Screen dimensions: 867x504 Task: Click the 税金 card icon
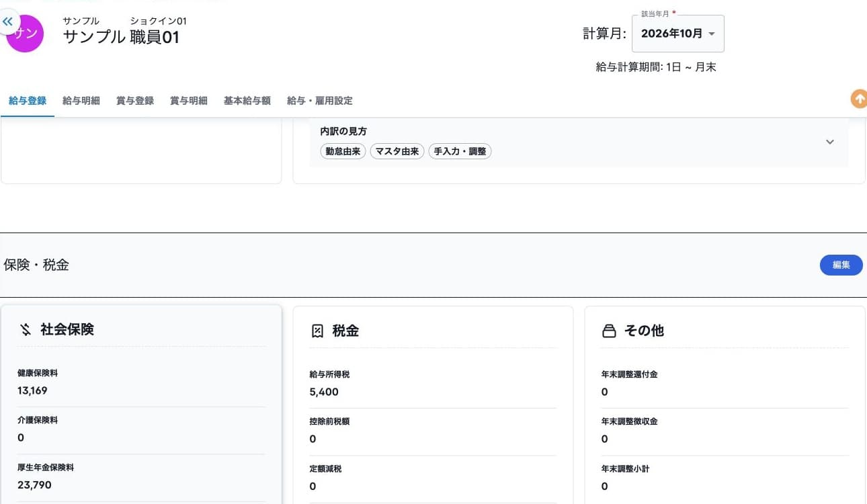317,331
